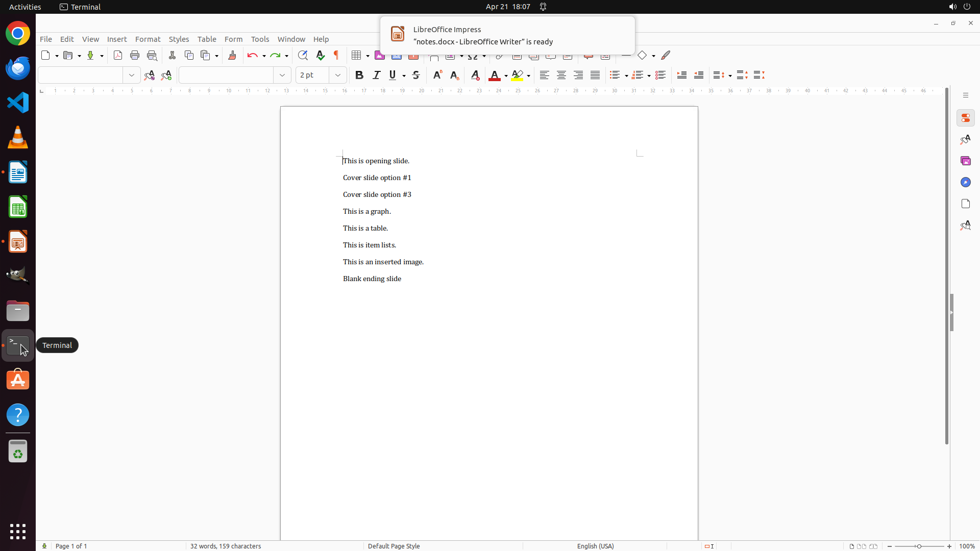Viewport: 980px width, 551px height.
Task: Open the paragraph style dropdown arrow
Action: 132,76
